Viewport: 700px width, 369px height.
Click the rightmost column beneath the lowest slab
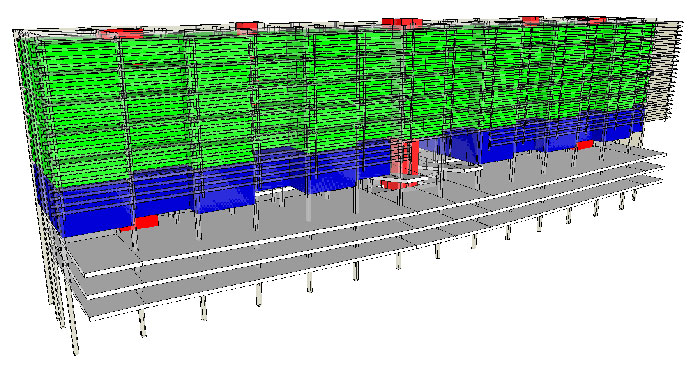point(634,196)
